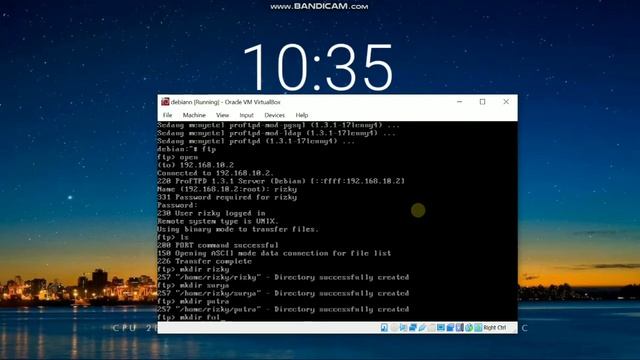Click the '/home/rizky/surya' directory created line

tap(283, 293)
